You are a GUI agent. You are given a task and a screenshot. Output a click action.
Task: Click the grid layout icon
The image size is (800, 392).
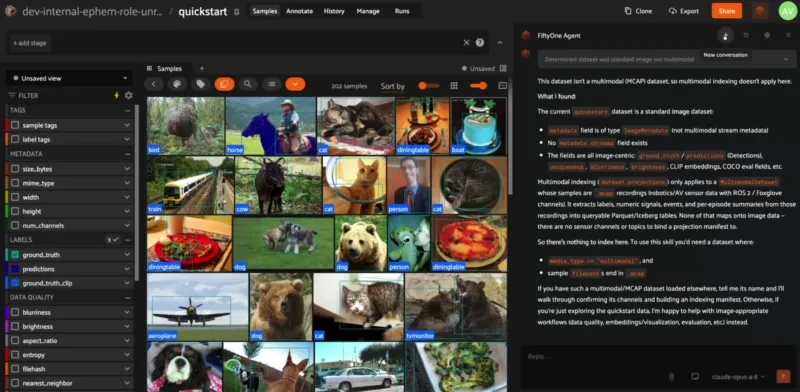tap(454, 86)
